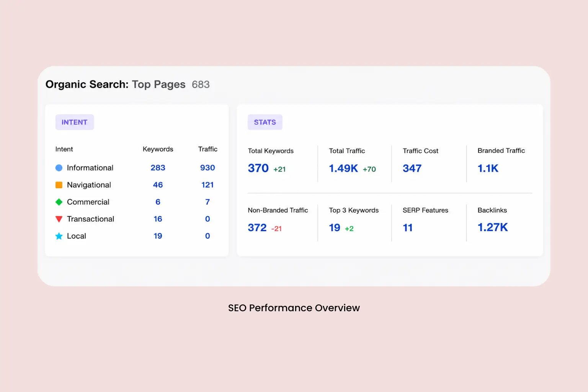Screen dimensions: 588x392
Task: Click the Traffic Cost value 347
Action: click(412, 168)
